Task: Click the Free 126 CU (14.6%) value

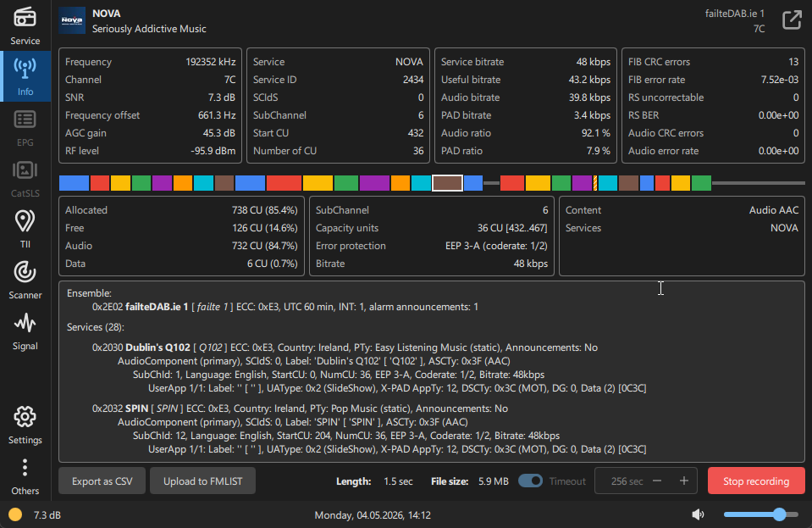Action: (265, 228)
